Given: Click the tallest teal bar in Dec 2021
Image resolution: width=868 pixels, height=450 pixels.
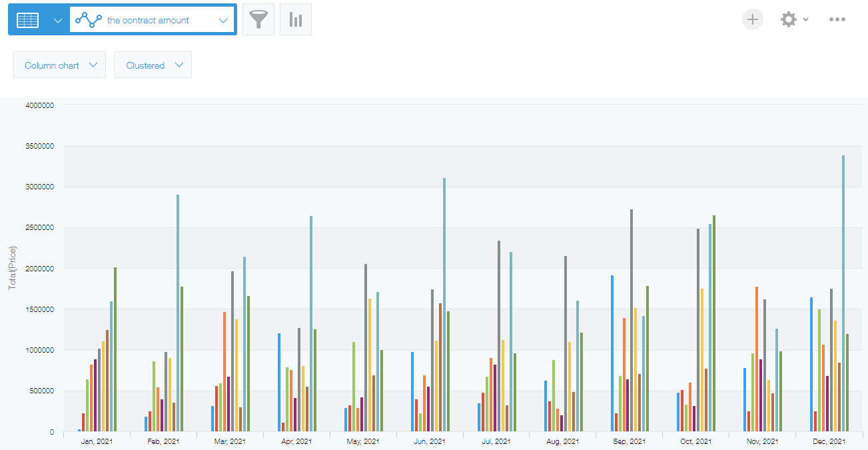Looking at the screenshot, I should coord(843,293).
